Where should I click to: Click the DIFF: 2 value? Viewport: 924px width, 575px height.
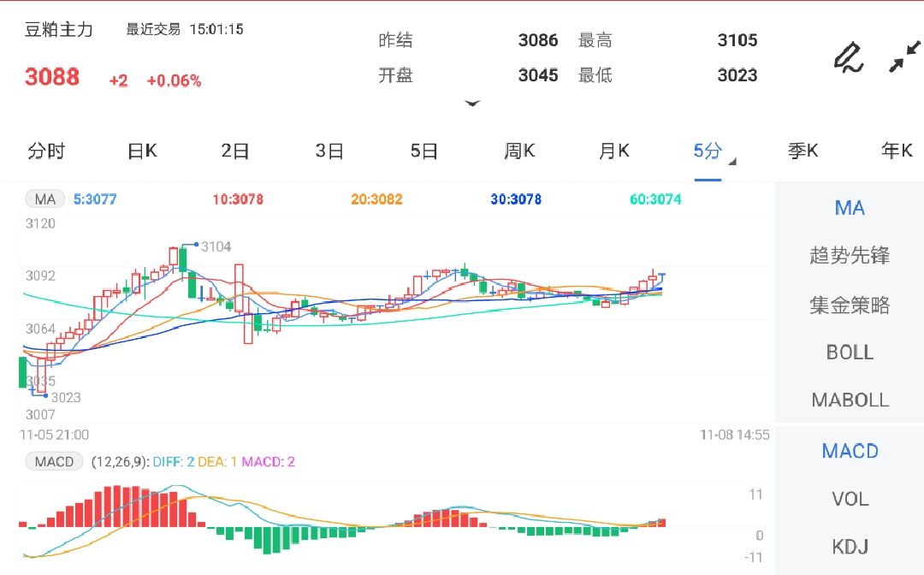tap(173, 462)
